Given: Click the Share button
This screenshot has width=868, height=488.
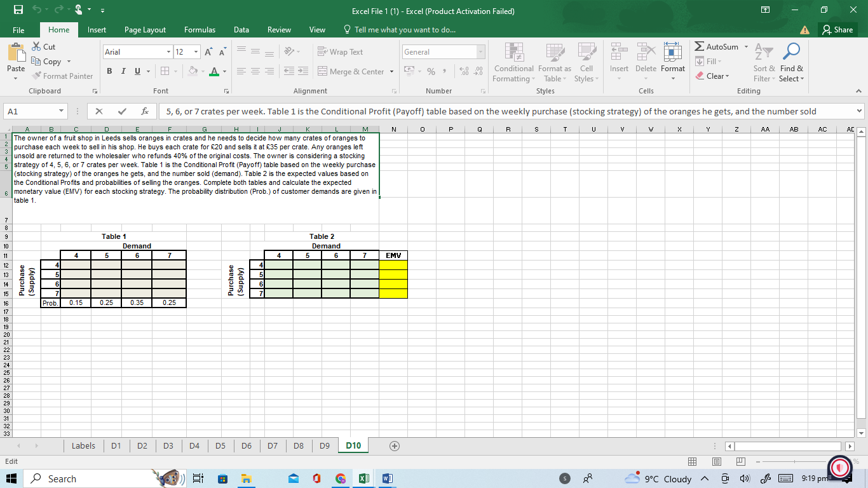Looking at the screenshot, I should click(837, 30).
